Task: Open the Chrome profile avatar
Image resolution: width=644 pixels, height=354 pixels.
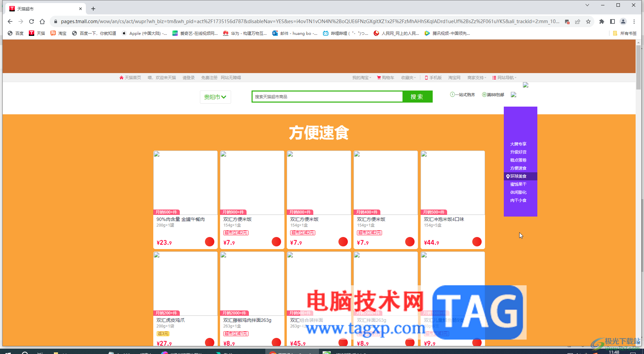Action: point(623,21)
